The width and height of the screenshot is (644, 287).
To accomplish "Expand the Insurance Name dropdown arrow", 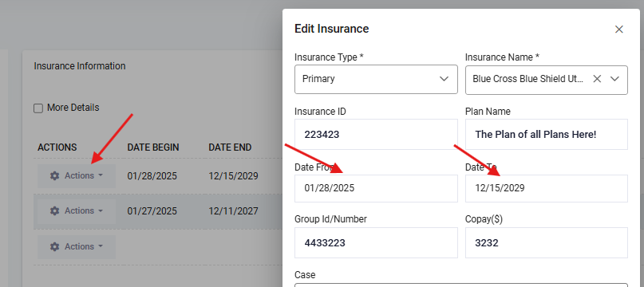I will 614,79.
